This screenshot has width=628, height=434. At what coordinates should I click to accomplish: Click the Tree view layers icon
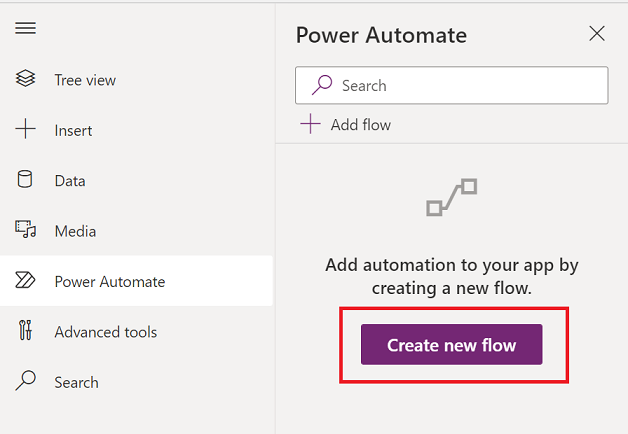(x=25, y=78)
